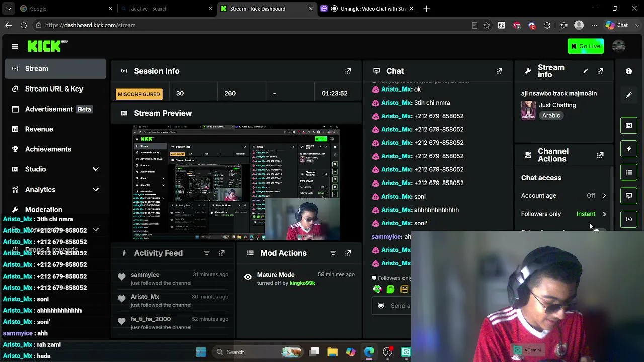
Task: Toggle the session info broadcast icon in right rail
Action: (x=629, y=219)
